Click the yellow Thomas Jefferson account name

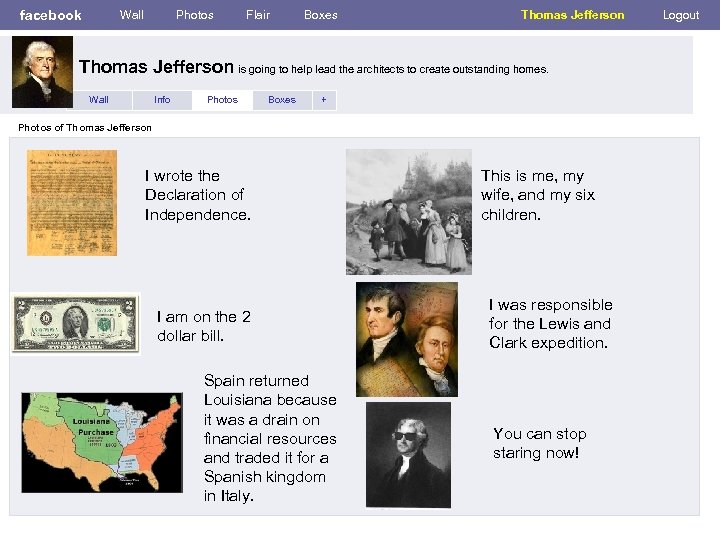click(x=573, y=15)
